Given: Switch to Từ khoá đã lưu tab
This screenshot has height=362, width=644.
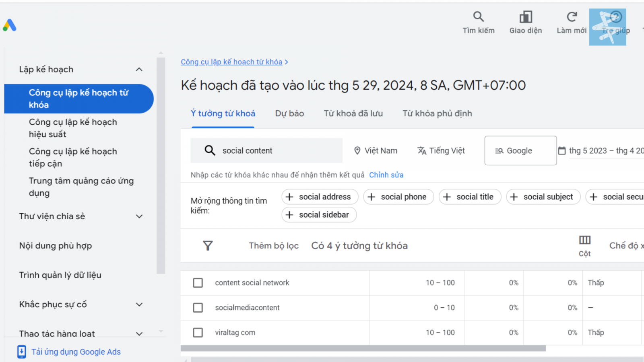Looking at the screenshot, I should pos(353,114).
